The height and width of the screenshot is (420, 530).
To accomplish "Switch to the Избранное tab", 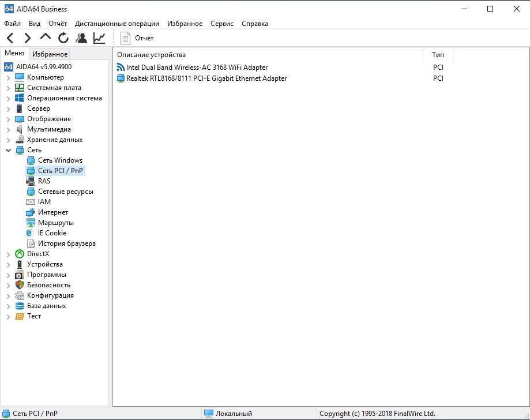I will tap(50, 54).
